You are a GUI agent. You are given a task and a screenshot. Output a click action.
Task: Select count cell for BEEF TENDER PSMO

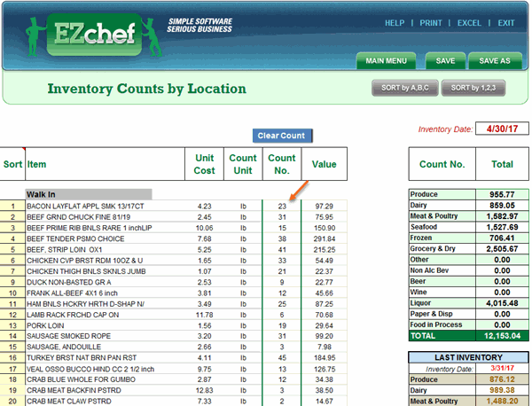coord(282,238)
